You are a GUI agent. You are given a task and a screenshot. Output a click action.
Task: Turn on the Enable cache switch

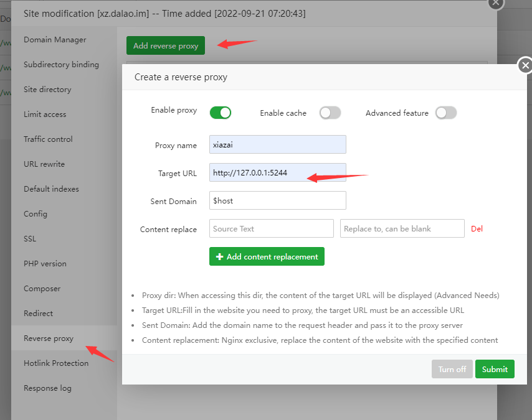[x=330, y=113]
